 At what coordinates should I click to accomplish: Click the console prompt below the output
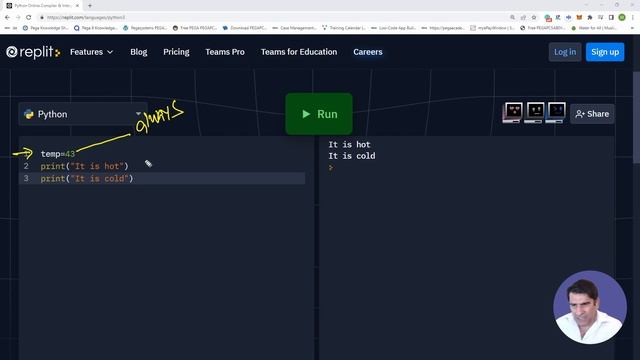click(x=331, y=167)
